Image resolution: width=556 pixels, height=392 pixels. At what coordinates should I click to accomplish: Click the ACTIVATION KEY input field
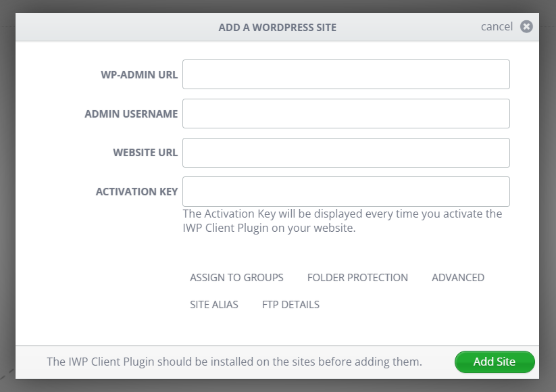pyautogui.click(x=346, y=191)
